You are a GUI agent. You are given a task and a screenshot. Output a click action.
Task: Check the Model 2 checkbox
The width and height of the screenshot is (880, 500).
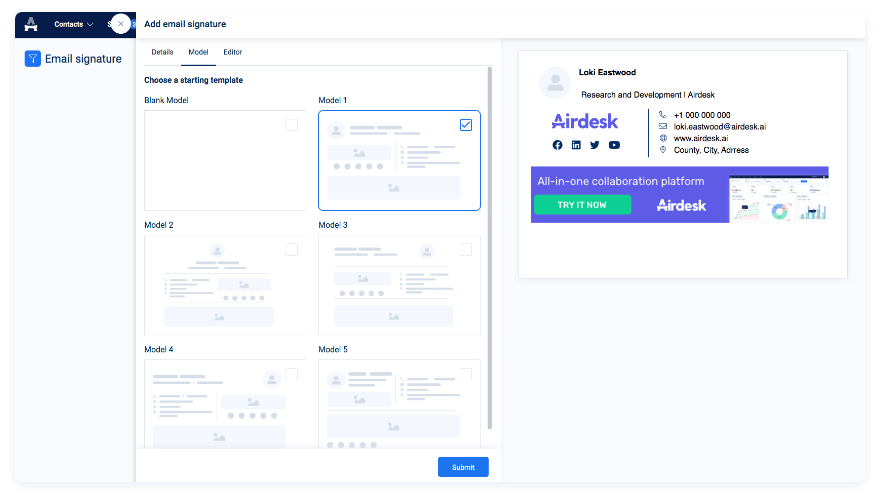(x=291, y=249)
